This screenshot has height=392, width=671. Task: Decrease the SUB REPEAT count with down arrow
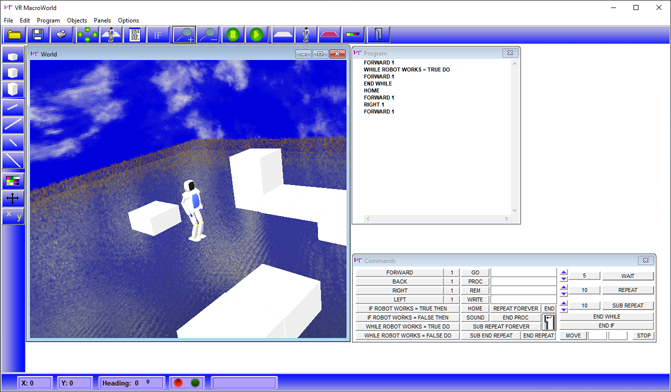[x=564, y=309]
